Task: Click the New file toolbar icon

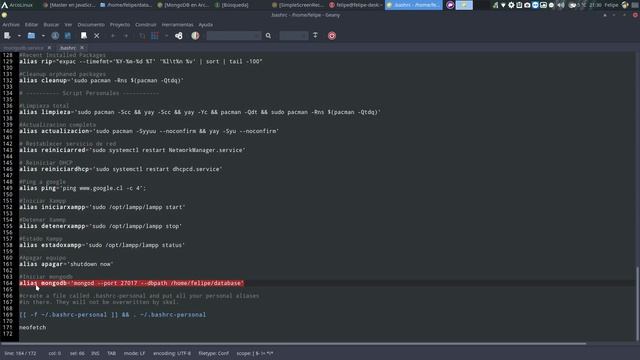Action: point(7,36)
